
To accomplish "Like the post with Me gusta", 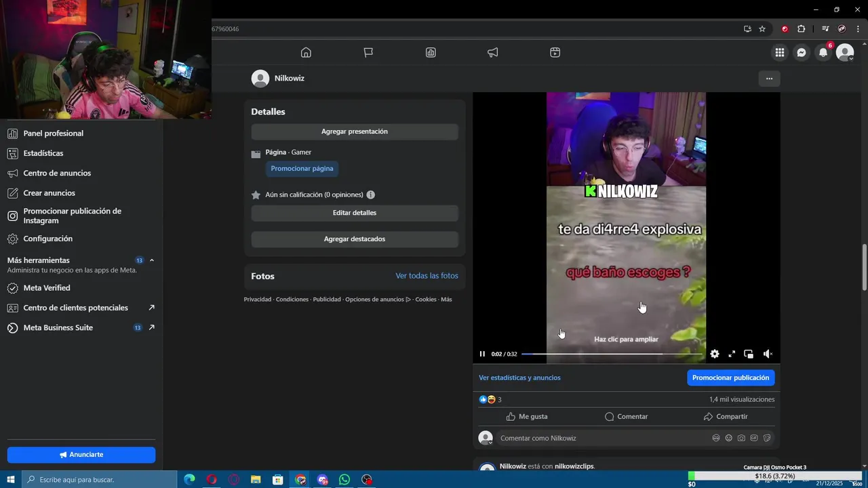I will 527,416.
